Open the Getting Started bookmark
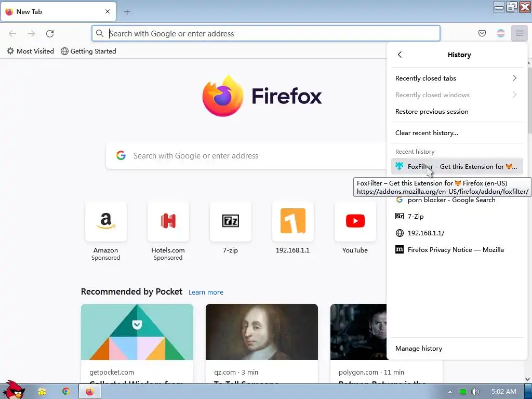 88,51
